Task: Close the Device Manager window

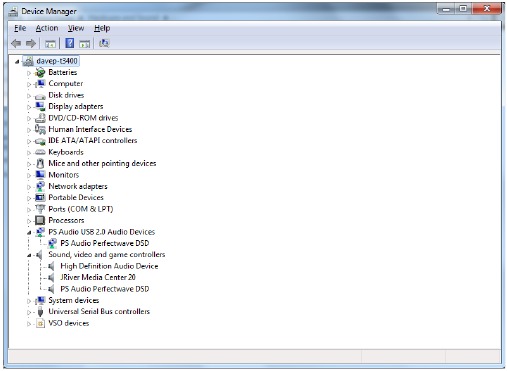Action: pos(487,9)
